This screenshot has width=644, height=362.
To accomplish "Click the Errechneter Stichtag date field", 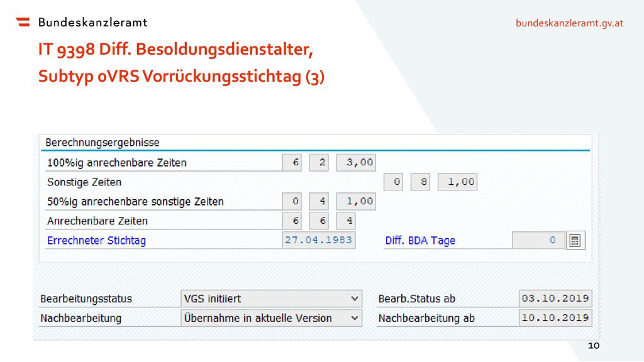I will pyautogui.click(x=319, y=241).
